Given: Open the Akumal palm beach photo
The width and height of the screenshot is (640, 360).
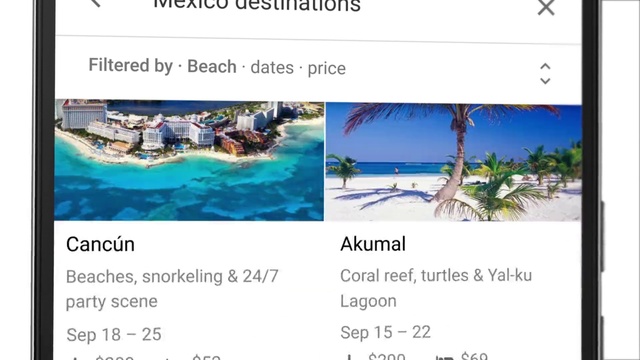Looking at the screenshot, I should tap(453, 162).
